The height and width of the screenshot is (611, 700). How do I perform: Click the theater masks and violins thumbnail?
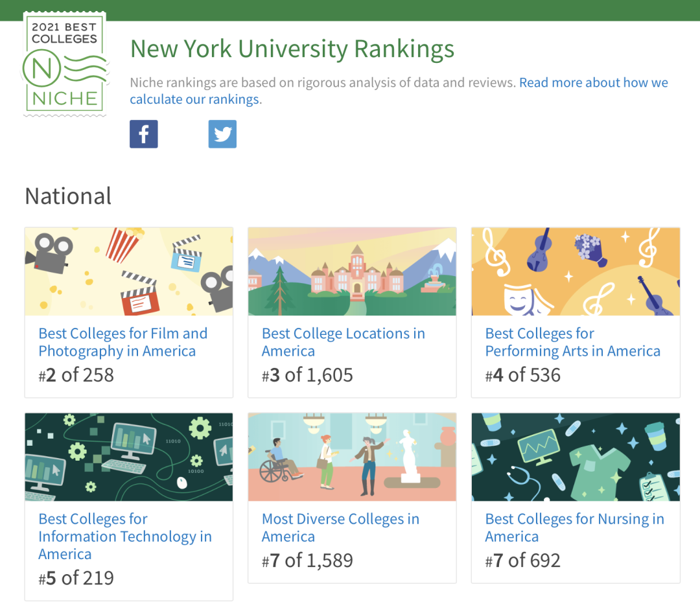[576, 271]
